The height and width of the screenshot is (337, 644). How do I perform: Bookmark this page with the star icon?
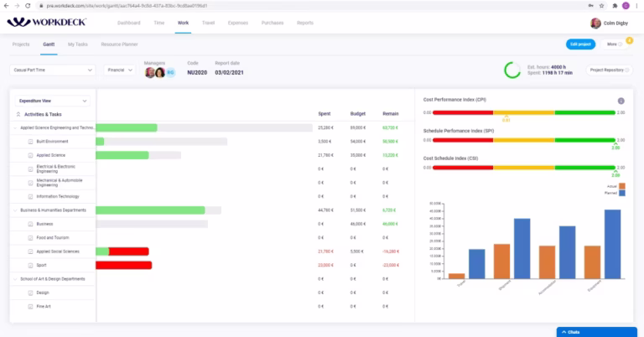(602, 6)
